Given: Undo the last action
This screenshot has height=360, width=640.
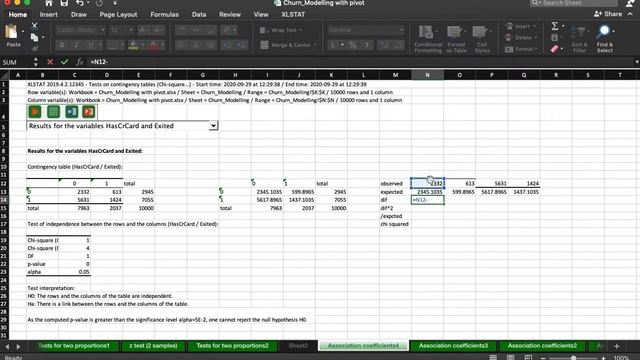Looking at the screenshot, I should (80, 3).
